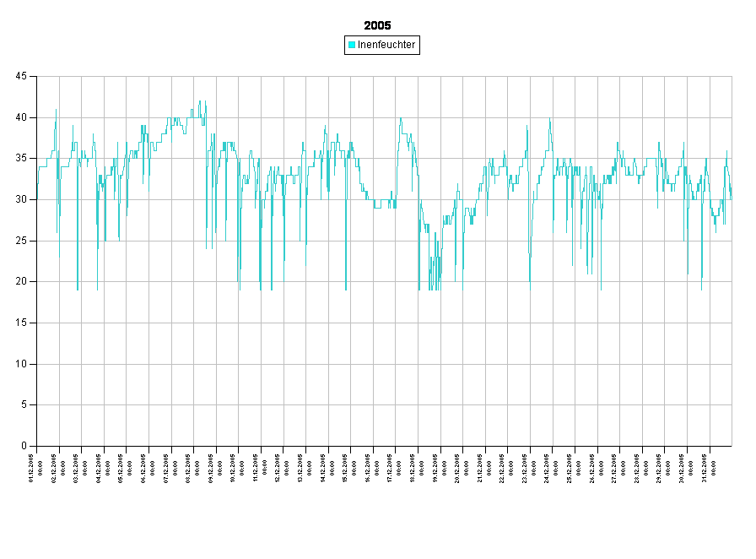Click the cyan legend swatch for Inenfeuchter
The height and width of the screenshot is (559, 756).
(x=352, y=45)
